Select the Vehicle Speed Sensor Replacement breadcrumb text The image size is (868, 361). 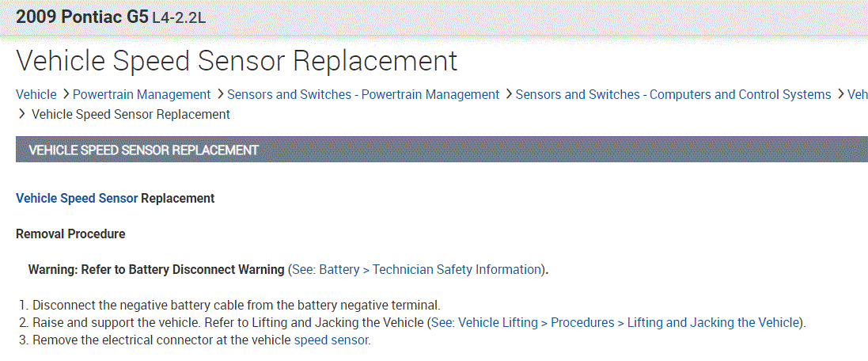click(131, 114)
